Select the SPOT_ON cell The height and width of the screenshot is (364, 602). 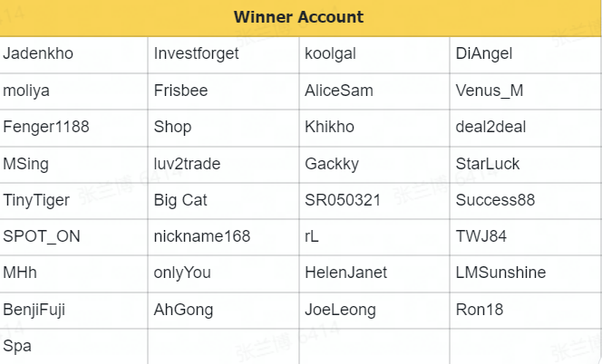pyautogui.click(x=42, y=236)
